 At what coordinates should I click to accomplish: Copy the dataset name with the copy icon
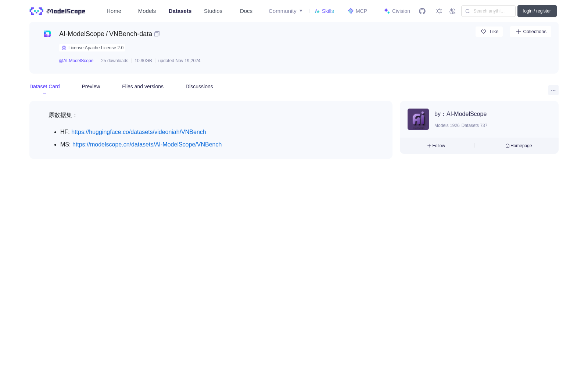pyautogui.click(x=157, y=34)
